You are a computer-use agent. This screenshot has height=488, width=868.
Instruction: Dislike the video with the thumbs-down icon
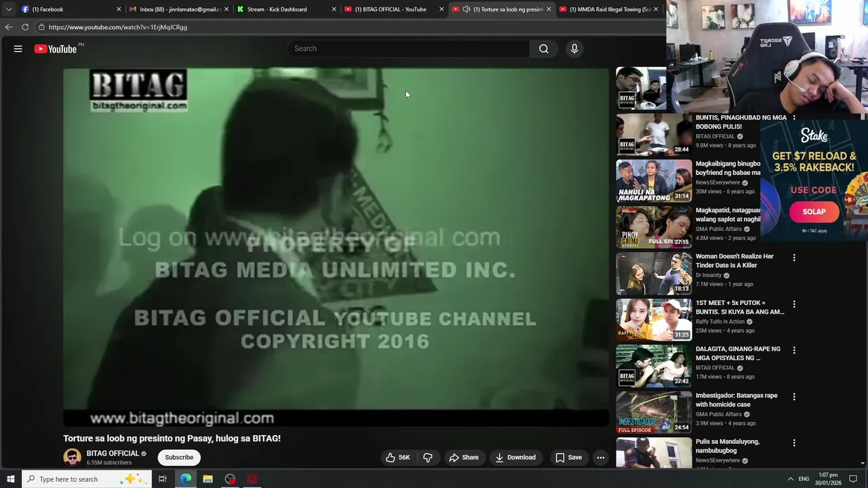coord(428,457)
